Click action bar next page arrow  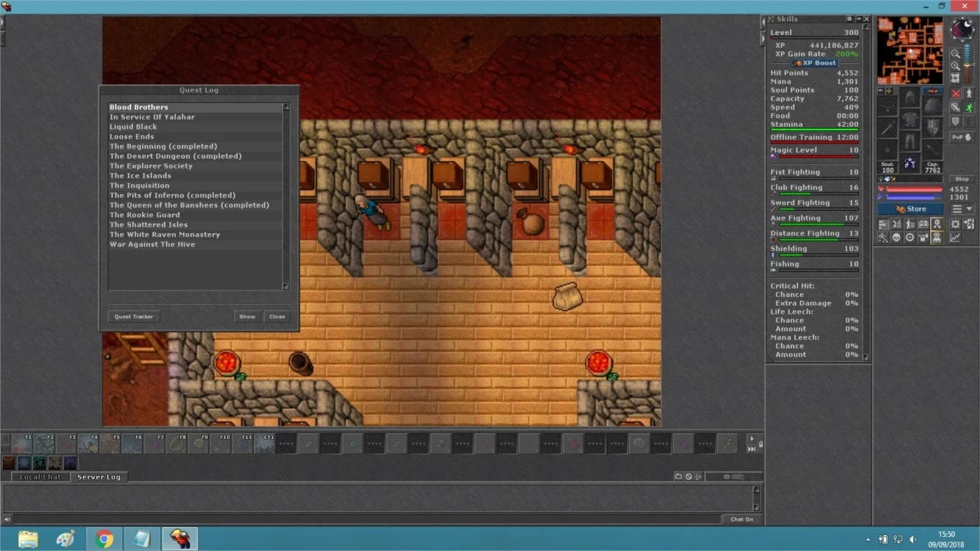[x=752, y=439]
